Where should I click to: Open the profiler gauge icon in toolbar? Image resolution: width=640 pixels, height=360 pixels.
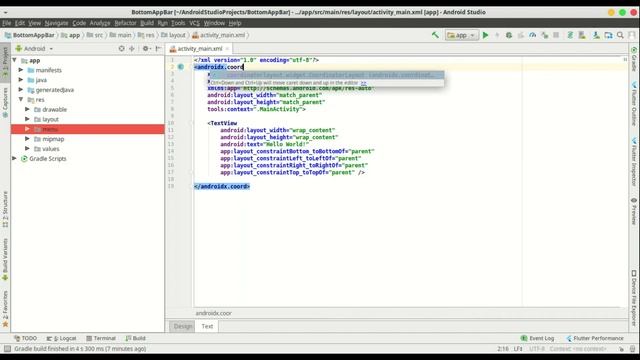click(532, 35)
